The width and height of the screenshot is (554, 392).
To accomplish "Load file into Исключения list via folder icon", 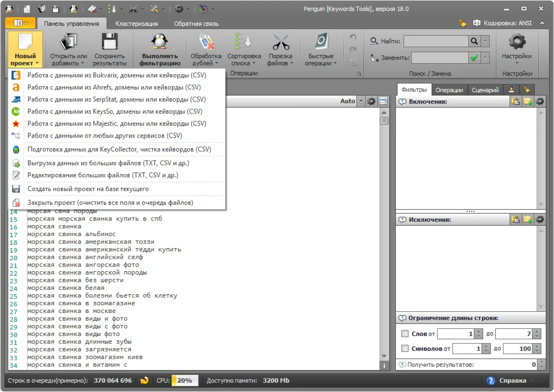I will (528, 220).
